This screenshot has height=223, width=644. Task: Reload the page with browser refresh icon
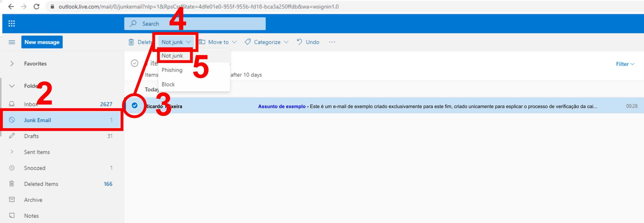36,7
